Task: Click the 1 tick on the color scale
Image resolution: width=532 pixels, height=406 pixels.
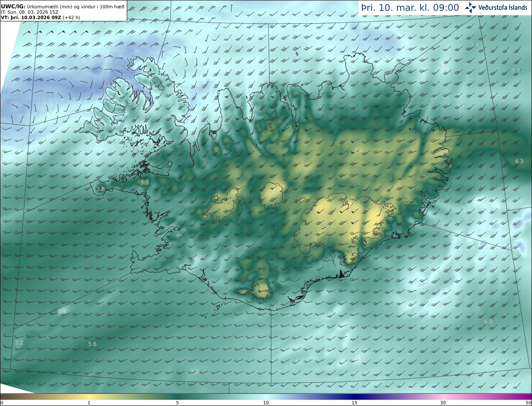Action: click(x=89, y=403)
